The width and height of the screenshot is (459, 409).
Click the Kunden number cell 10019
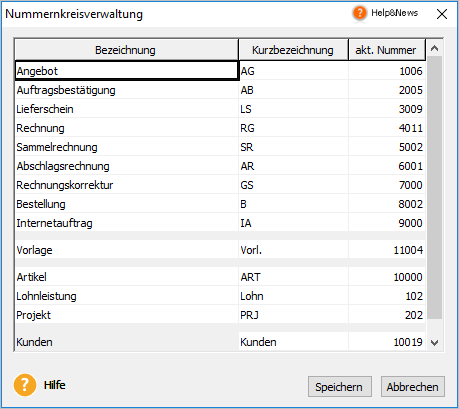pos(387,342)
